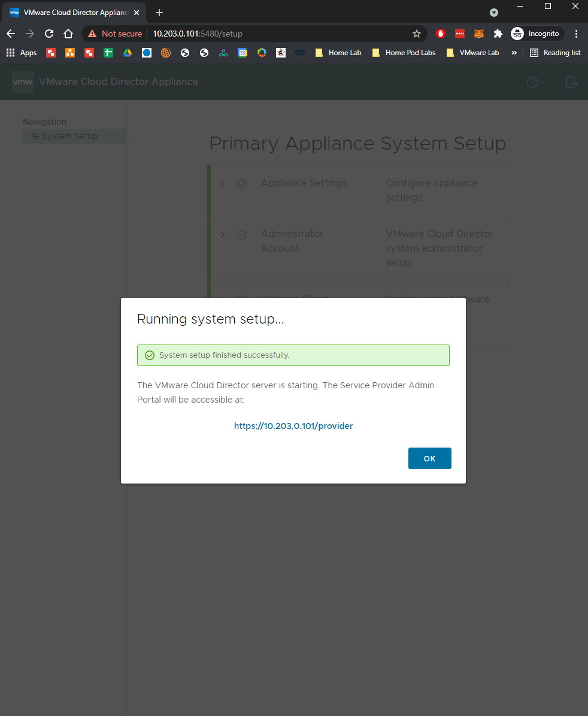Click the browser reload icon

click(49, 34)
